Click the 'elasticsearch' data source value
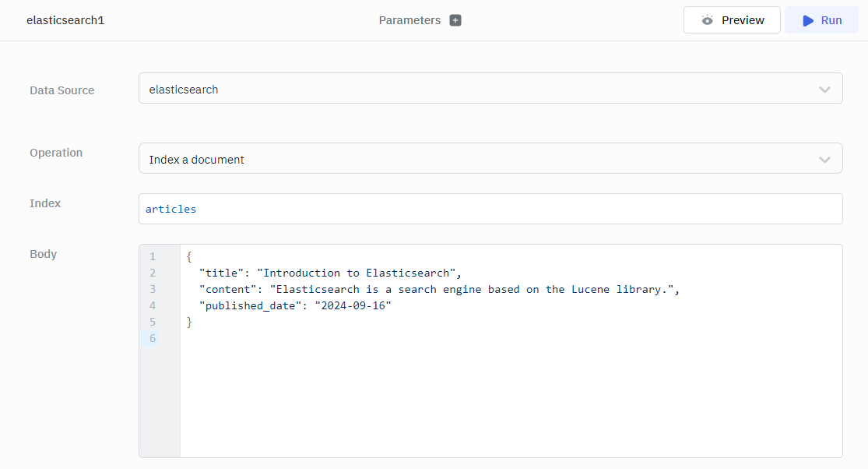The width and height of the screenshot is (868, 469). 184,90
